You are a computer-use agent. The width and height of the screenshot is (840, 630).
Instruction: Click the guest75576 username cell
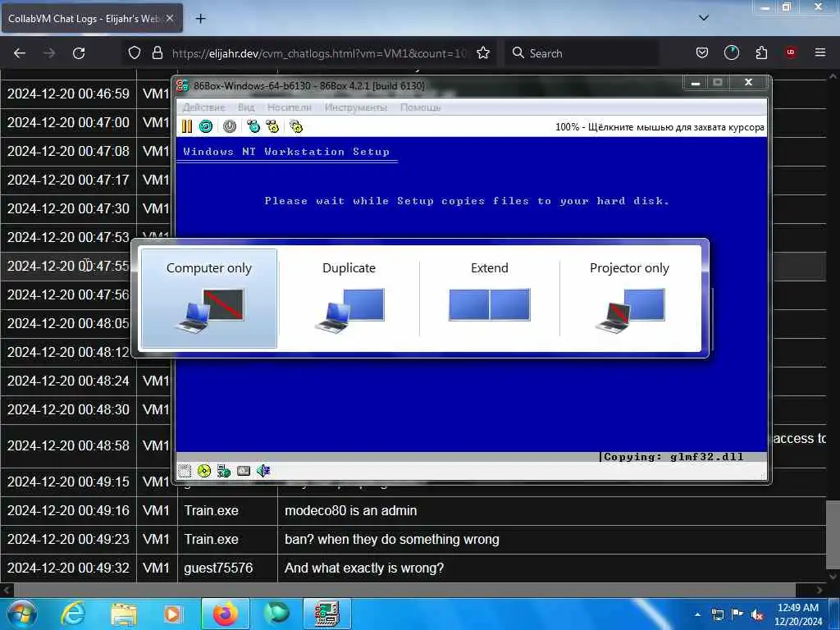tap(227, 568)
